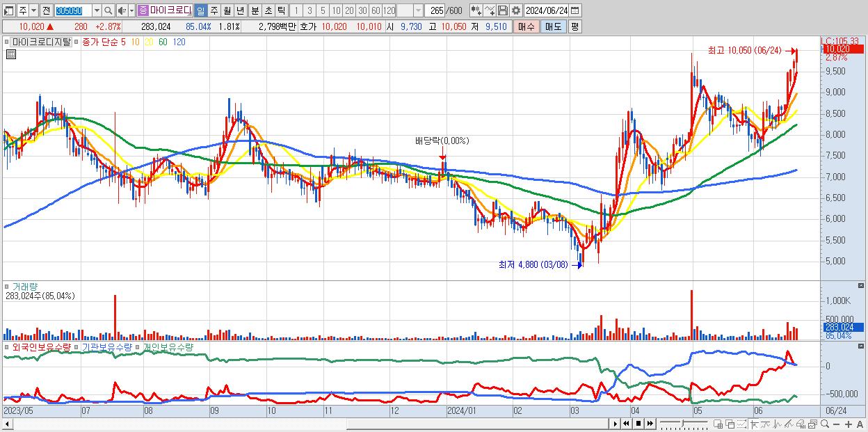Click the stock search magnifier icon
Screen dimensions: 868x432
point(108,10)
